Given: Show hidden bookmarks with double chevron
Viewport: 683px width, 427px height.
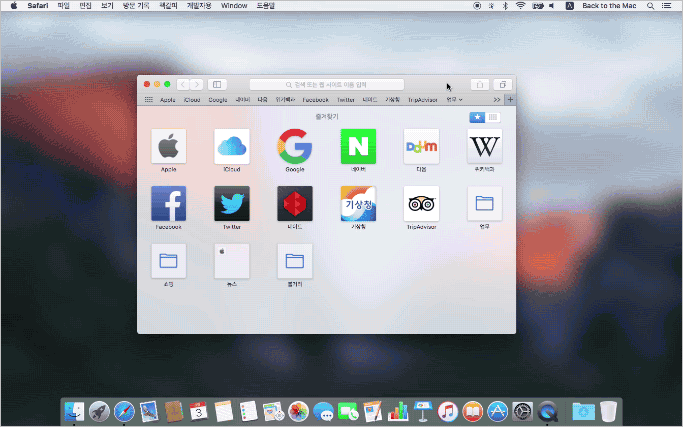Looking at the screenshot, I should [x=497, y=100].
